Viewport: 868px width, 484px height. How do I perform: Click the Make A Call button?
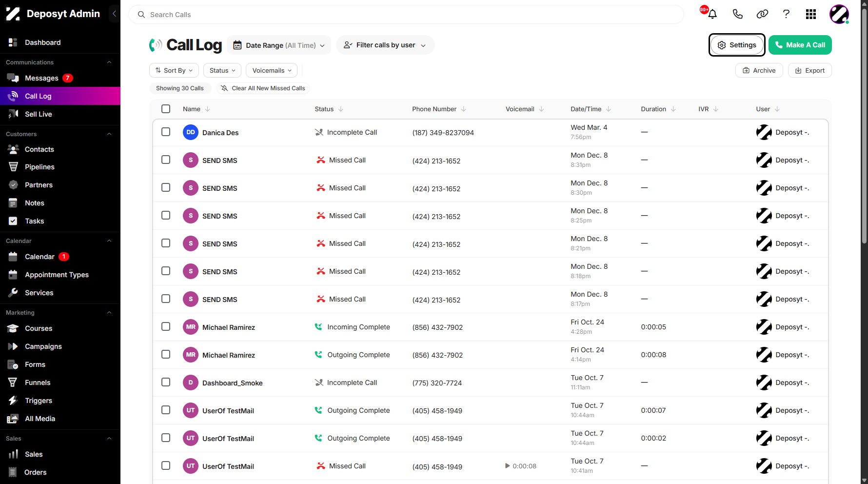click(800, 45)
